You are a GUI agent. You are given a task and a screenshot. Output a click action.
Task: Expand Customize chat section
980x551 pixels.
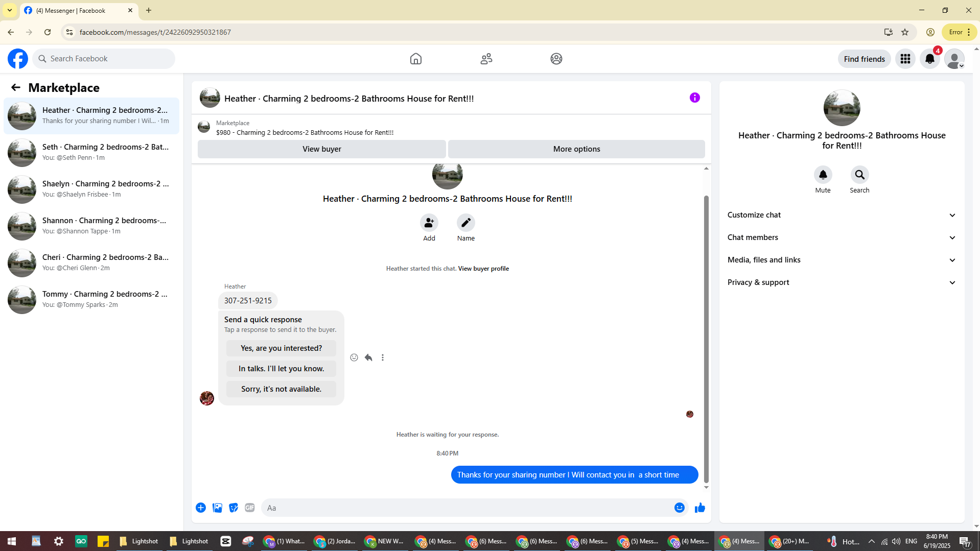point(842,215)
